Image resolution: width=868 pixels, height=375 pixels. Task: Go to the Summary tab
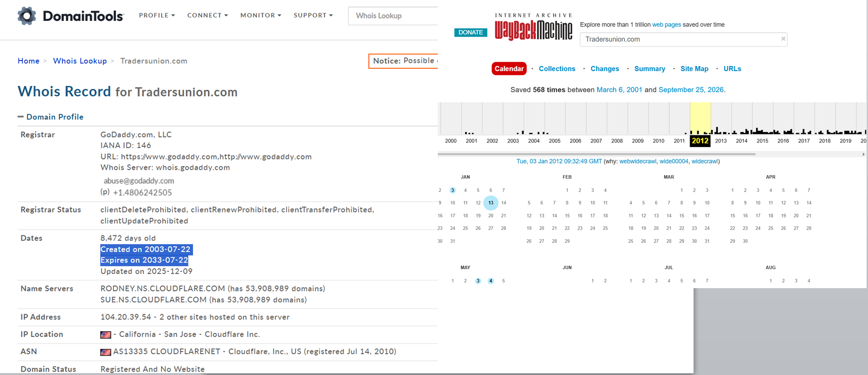(x=650, y=69)
